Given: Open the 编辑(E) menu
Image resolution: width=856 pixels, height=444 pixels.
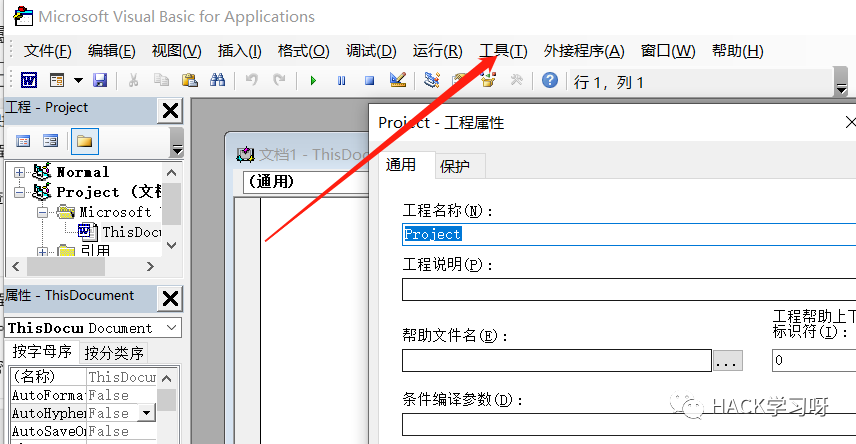Looking at the screenshot, I should 111,51.
